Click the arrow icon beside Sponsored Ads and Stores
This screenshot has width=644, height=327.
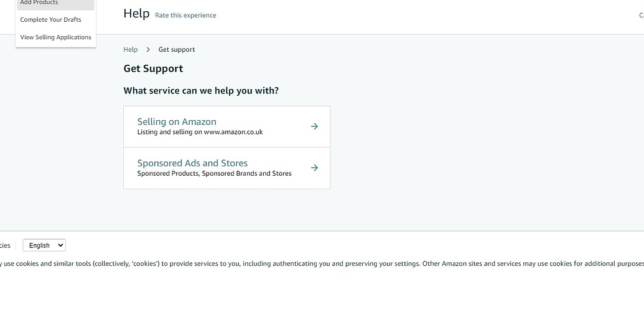[x=314, y=168]
